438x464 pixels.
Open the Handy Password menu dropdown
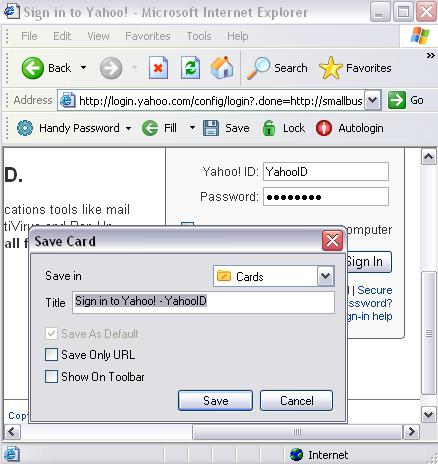(x=128, y=128)
